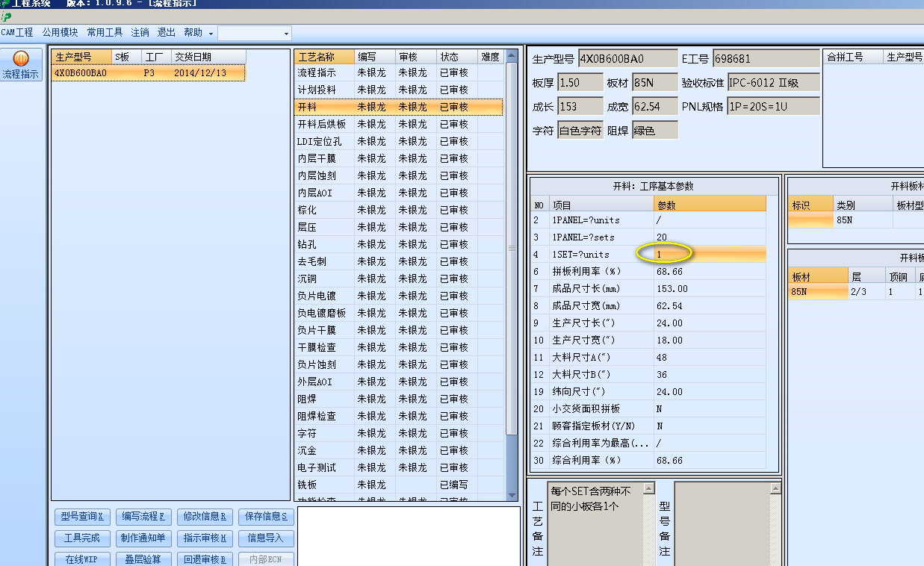Select the 成品尺寸长 parameter row
The width and height of the screenshot is (924, 566).
pyautogui.click(x=648, y=288)
